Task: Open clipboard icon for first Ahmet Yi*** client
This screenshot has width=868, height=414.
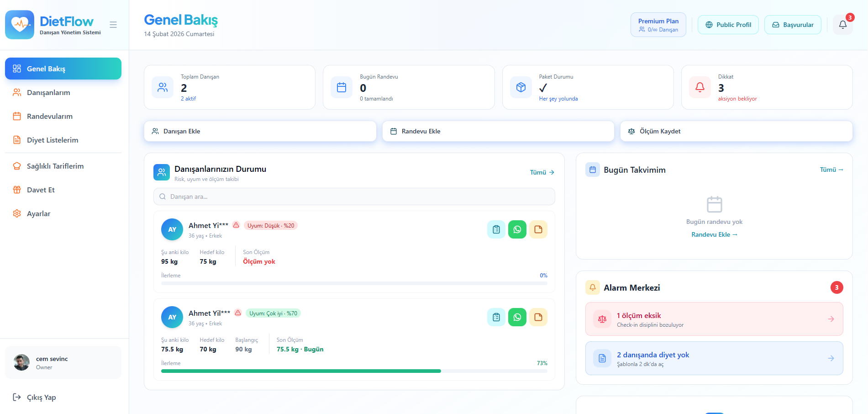Action: [x=496, y=229]
